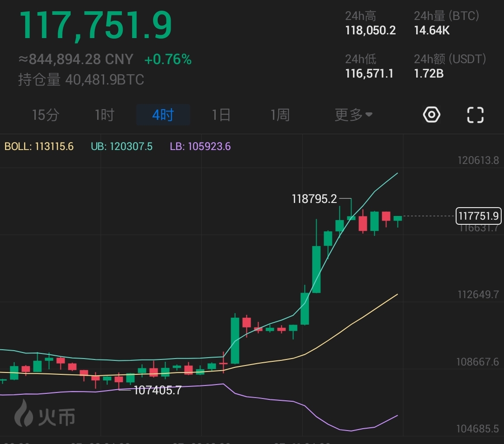
Task: Click the current price tag 117751.9 on axis
Action: 478,216
